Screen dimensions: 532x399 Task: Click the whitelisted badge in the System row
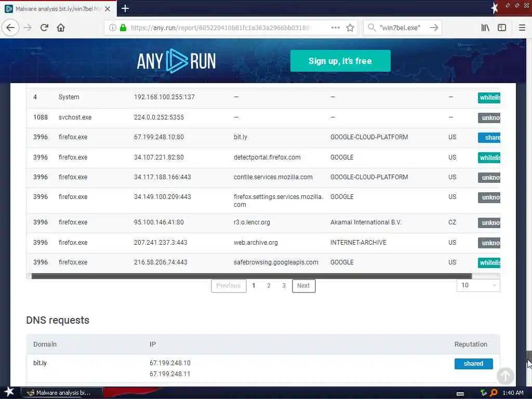(489, 98)
